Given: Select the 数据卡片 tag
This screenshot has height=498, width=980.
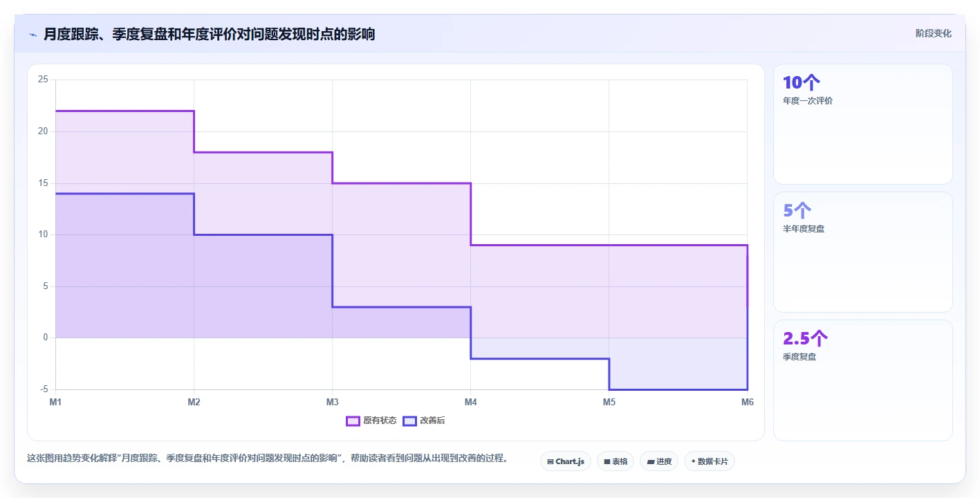Looking at the screenshot, I should tap(710, 461).
